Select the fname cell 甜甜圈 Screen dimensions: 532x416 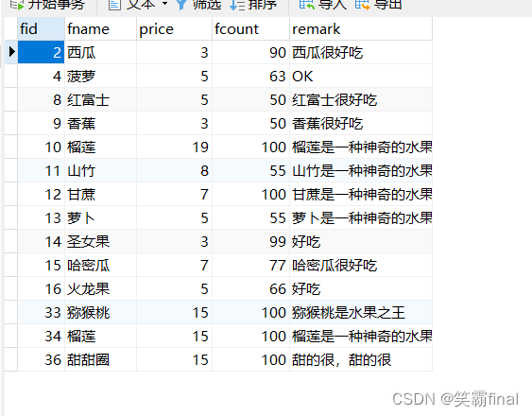(100, 359)
